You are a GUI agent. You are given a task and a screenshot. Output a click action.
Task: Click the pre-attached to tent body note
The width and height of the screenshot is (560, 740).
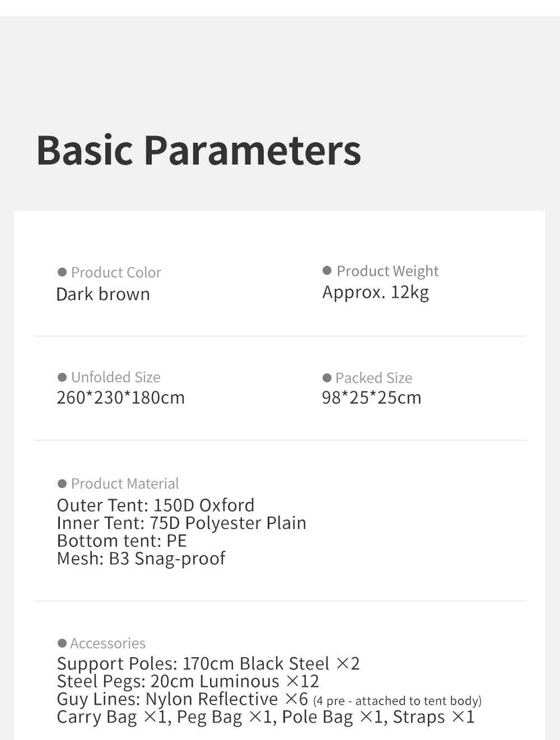[397, 701]
